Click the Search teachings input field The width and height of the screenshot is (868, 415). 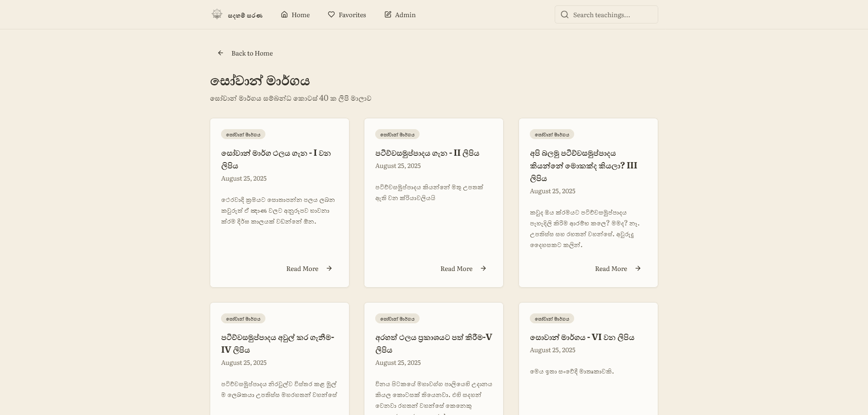(x=606, y=14)
